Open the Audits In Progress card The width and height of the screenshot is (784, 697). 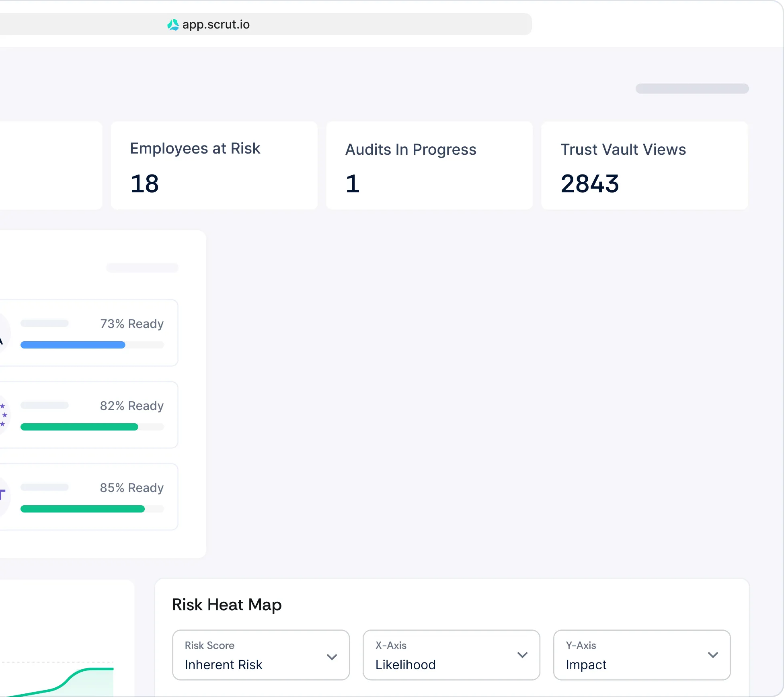429,165
